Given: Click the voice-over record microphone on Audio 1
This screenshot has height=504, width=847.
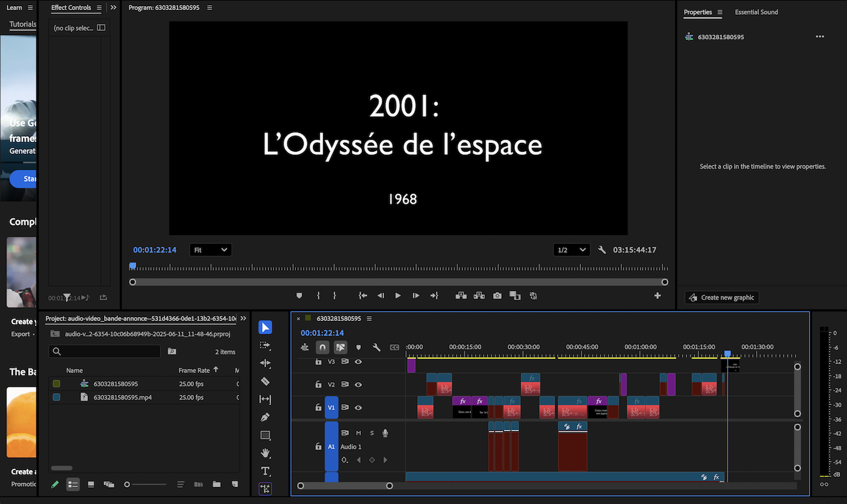Looking at the screenshot, I should [x=385, y=433].
